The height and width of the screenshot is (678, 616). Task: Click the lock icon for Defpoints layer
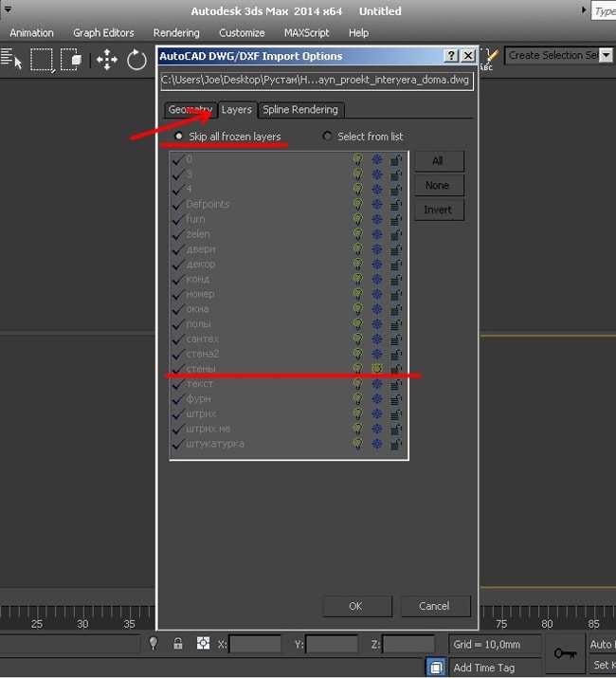pyautogui.click(x=396, y=204)
